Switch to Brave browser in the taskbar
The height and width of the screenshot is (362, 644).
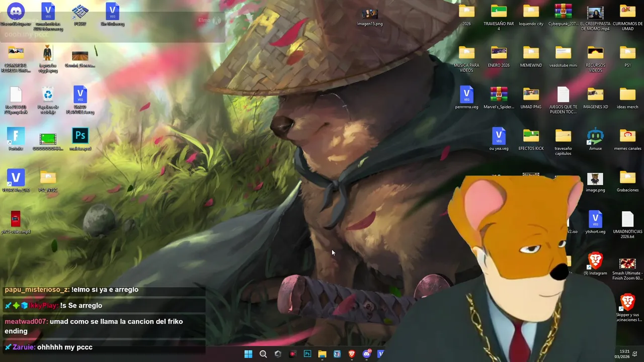pos(352,354)
